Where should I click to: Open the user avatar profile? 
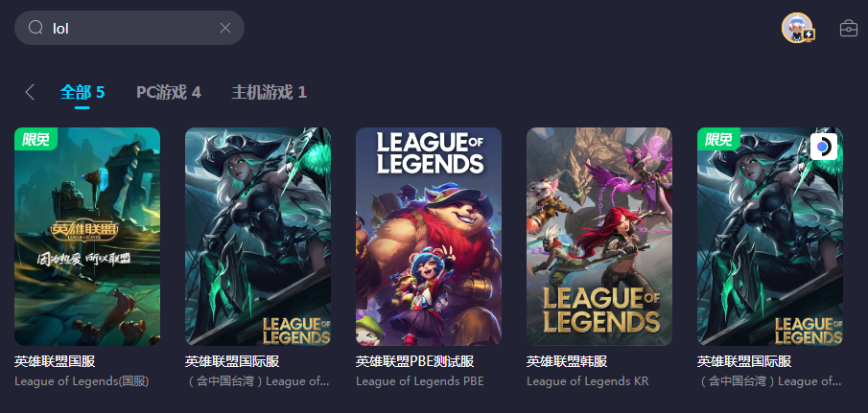pyautogui.click(x=797, y=28)
